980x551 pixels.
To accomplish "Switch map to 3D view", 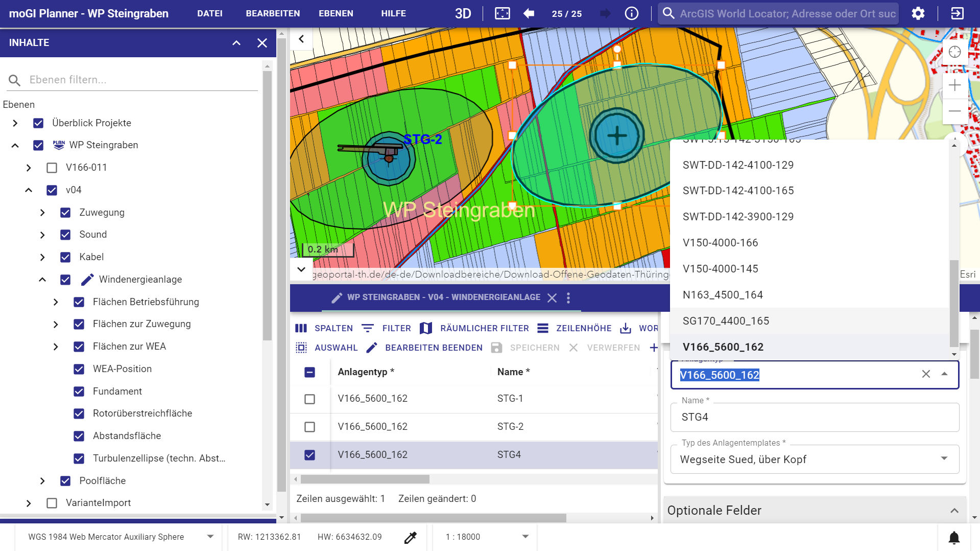I will point(463,13).
